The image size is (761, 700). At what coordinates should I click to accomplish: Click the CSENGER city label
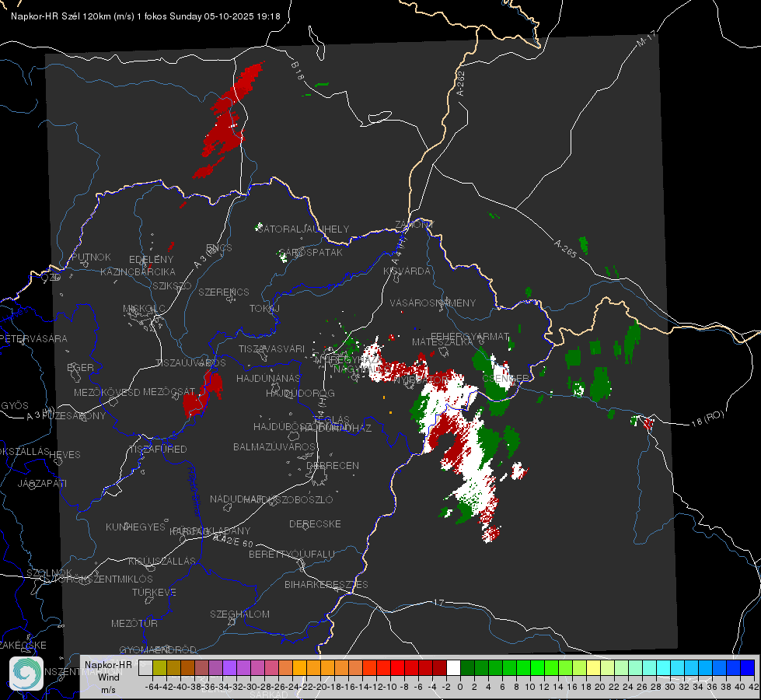pos(505,378)
